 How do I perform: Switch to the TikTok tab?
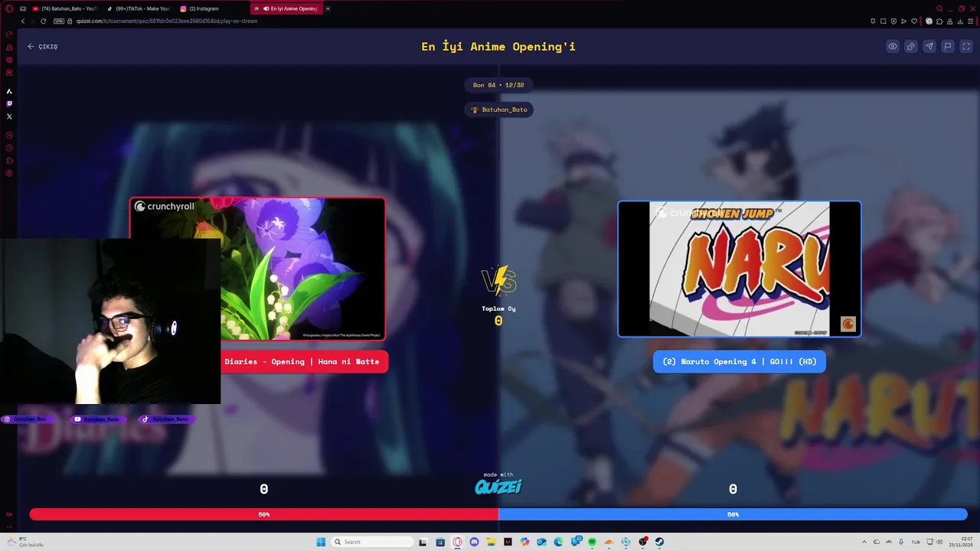tap(138, 8)
